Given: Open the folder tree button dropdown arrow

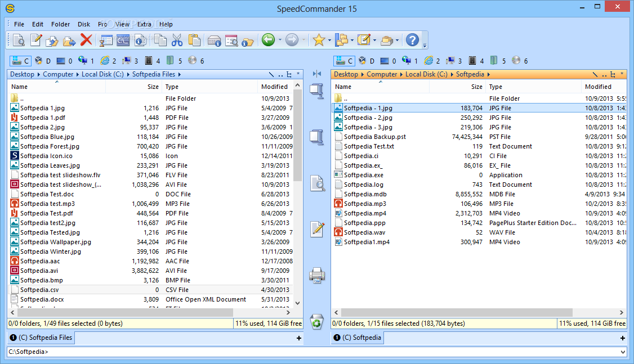Looking at the screenshot, I should point(352,40).
